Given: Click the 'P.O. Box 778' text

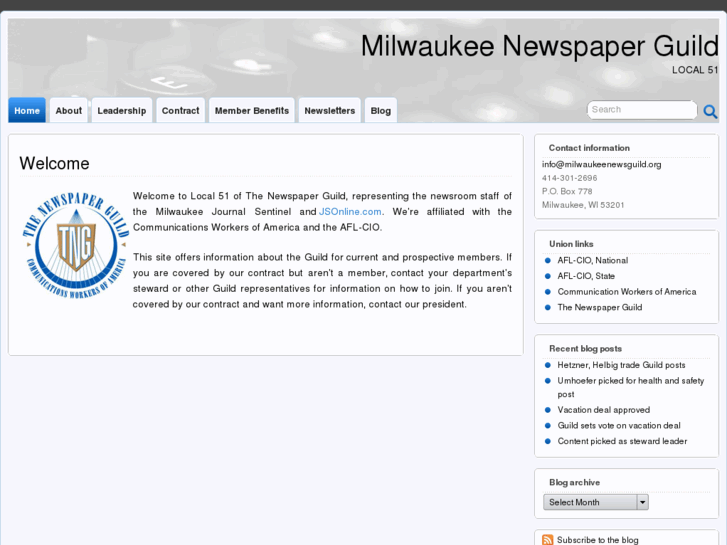Looking at the screenshot, I should click(x=567, y=191).
